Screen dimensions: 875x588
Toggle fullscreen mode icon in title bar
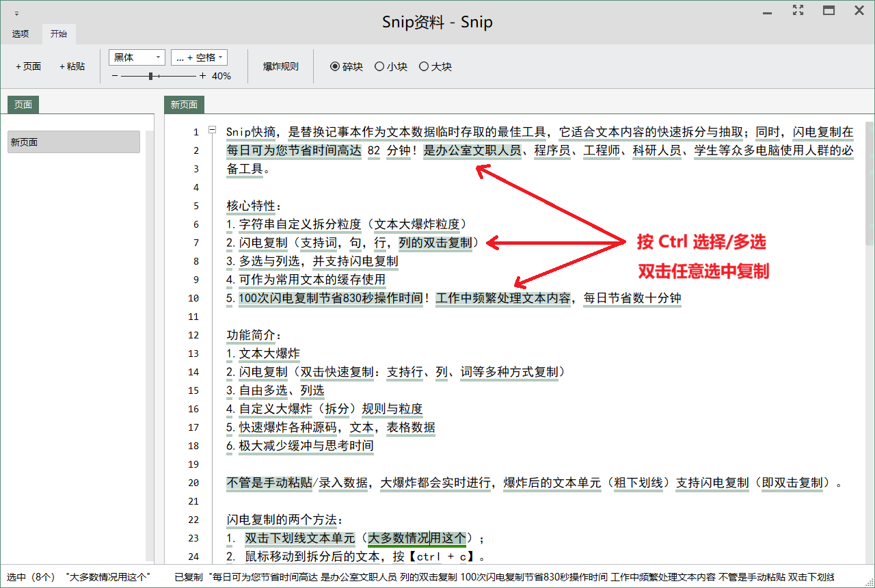pyautogui.click(x=798, y=10)
